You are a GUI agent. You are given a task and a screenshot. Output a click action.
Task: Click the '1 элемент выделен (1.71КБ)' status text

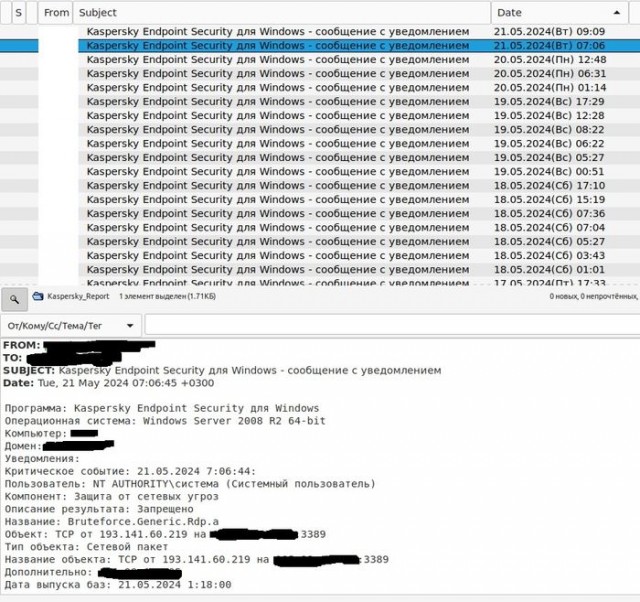coord(167,296)
